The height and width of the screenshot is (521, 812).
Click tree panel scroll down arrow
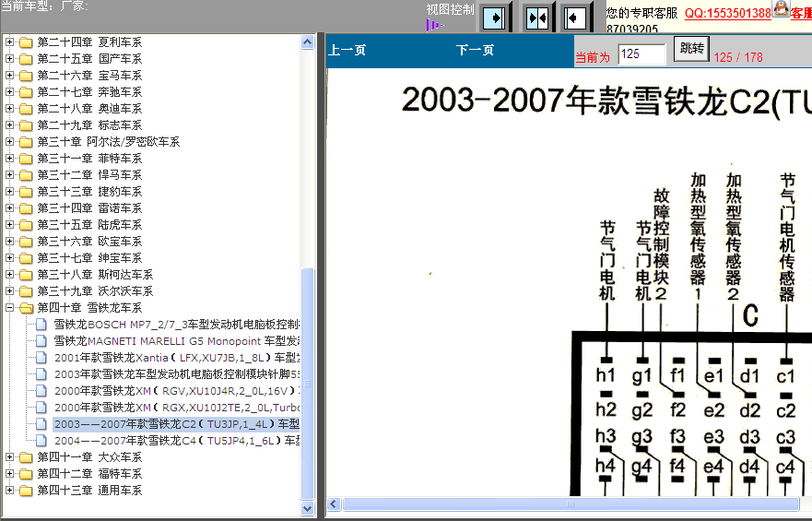(x=308, y=509)
